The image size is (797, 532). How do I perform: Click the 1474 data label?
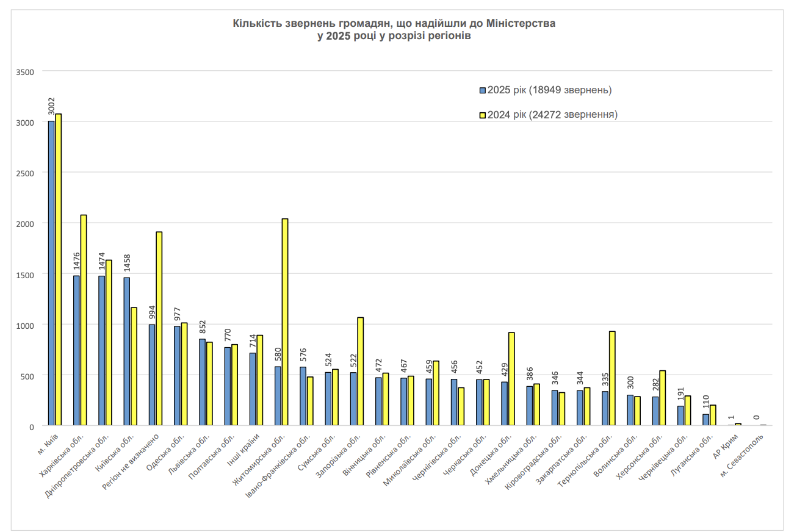pyautogui.click(x=102, y=261)
